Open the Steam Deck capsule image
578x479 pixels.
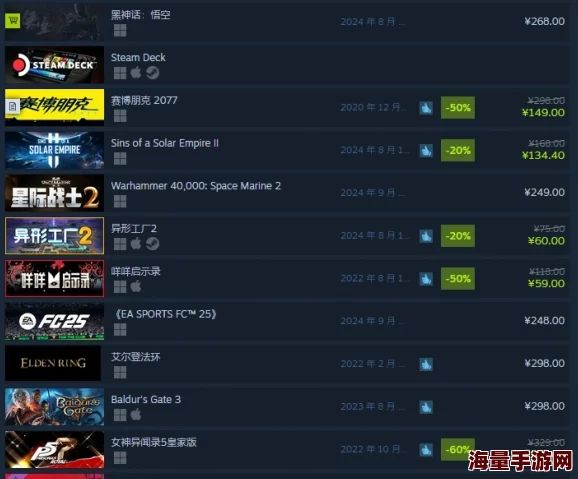(x=55, y=65)
